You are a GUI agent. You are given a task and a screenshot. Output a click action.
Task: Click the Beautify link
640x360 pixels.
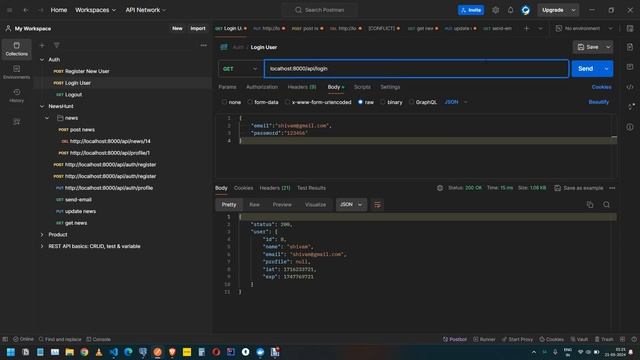(598, 102)
